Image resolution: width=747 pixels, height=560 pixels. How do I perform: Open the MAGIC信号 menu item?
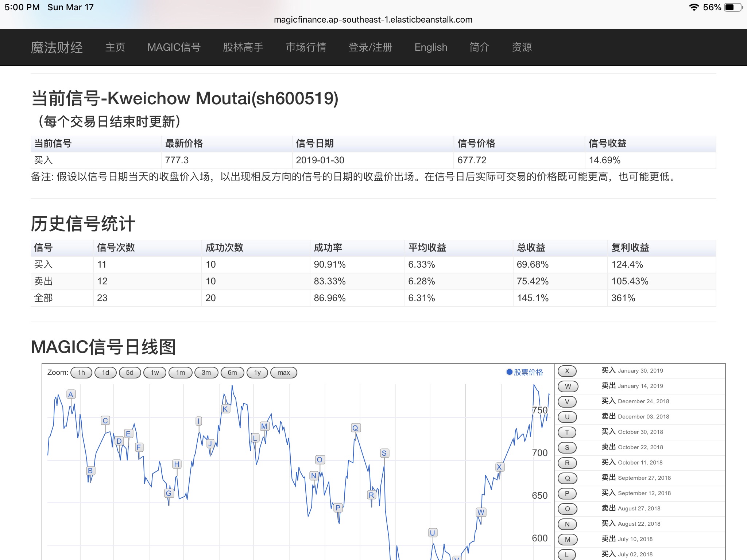click(174, 47)
